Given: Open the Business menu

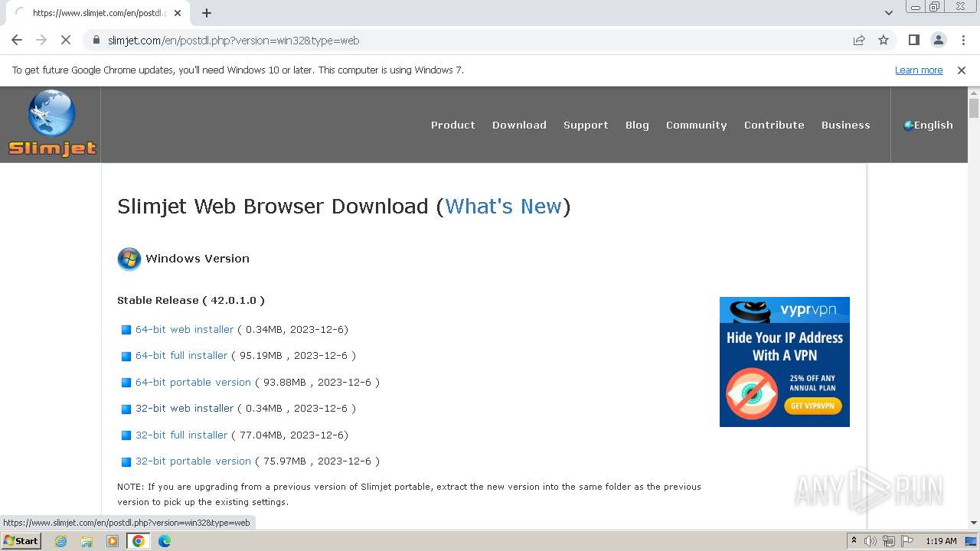Looking at the screenshot, I should coord(845,125).
